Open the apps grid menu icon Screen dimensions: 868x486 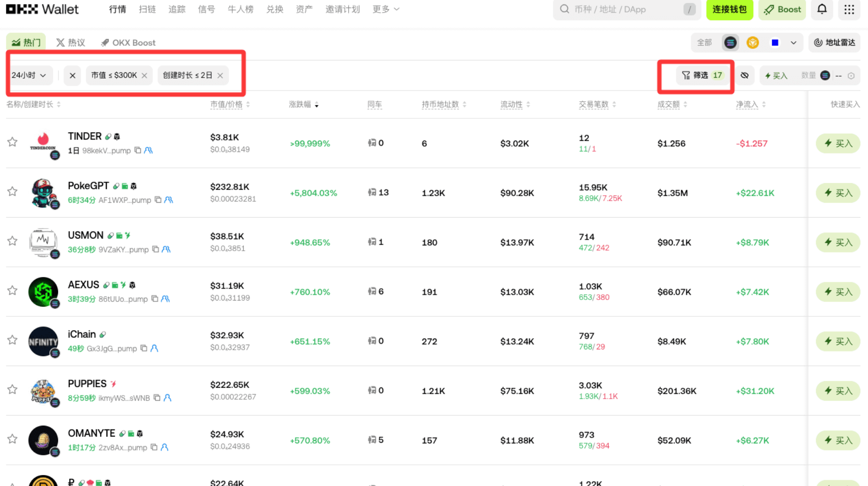[x=849, y=9]
